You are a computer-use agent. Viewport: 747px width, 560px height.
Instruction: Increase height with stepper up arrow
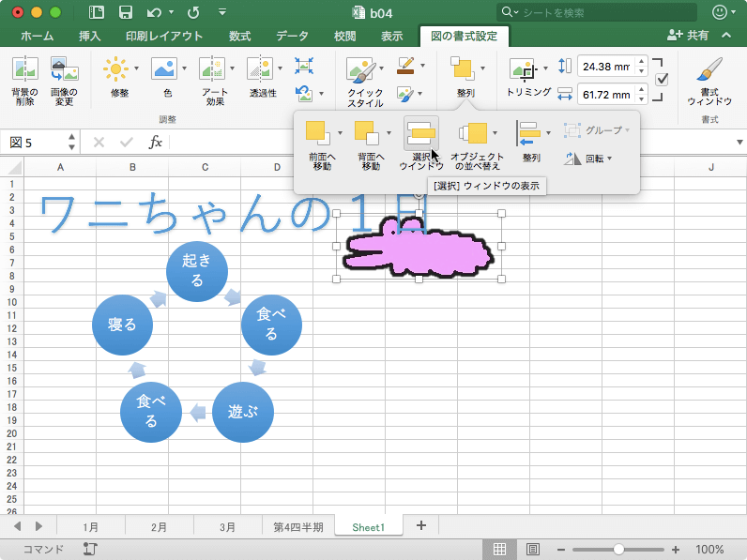pyautogui.click(x=642, y=61)
